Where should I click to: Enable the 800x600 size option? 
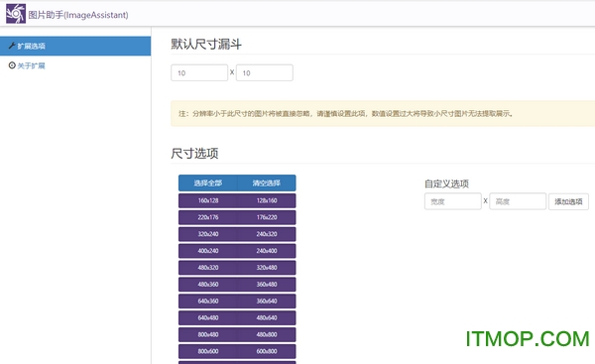click(x=208, y=351)
